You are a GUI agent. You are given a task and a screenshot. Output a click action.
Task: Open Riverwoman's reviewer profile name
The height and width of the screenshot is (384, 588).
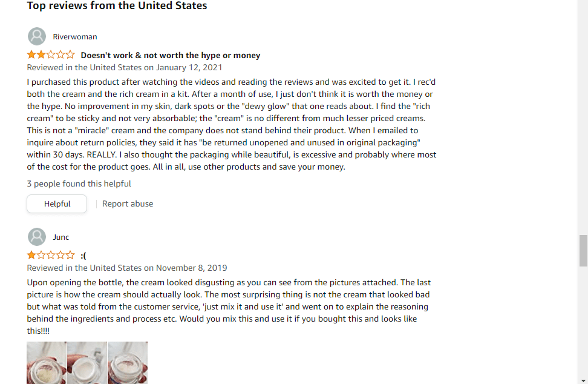click(75, 36)
